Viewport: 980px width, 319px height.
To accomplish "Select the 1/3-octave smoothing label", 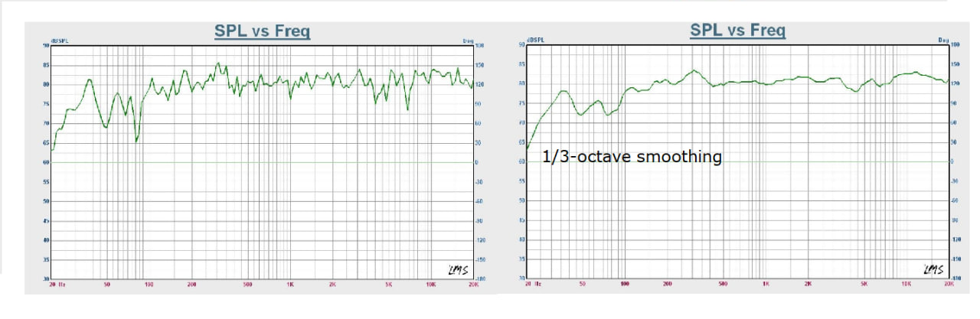I will 632,157.
